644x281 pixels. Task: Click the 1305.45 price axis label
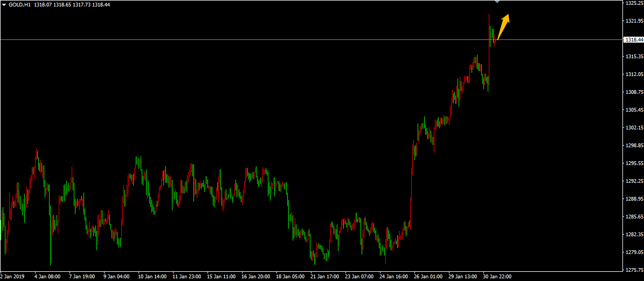[634, 109]
